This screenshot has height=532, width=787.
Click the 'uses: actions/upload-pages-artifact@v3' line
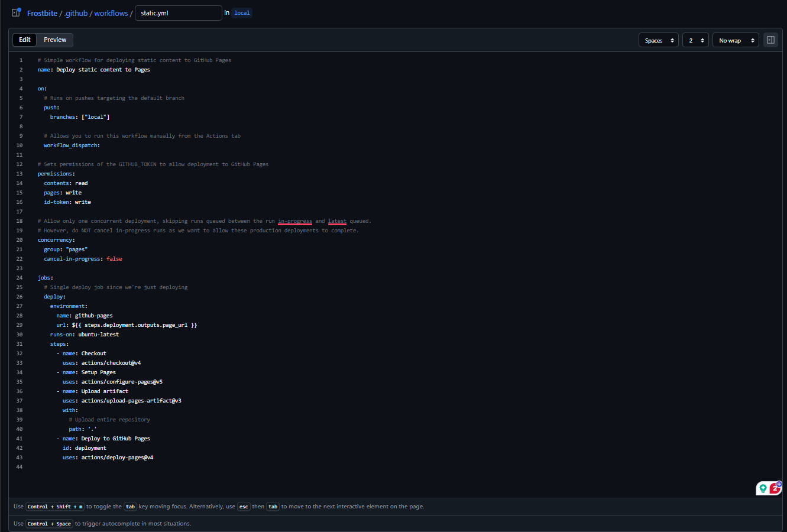pos(122,401)
